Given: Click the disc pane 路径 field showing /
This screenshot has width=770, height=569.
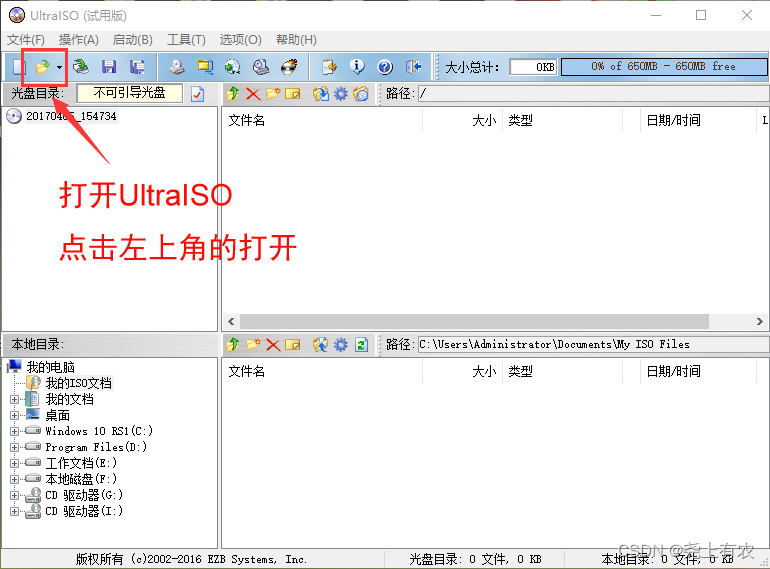Looking at the screenshot, I should click(x=593, y=93).
